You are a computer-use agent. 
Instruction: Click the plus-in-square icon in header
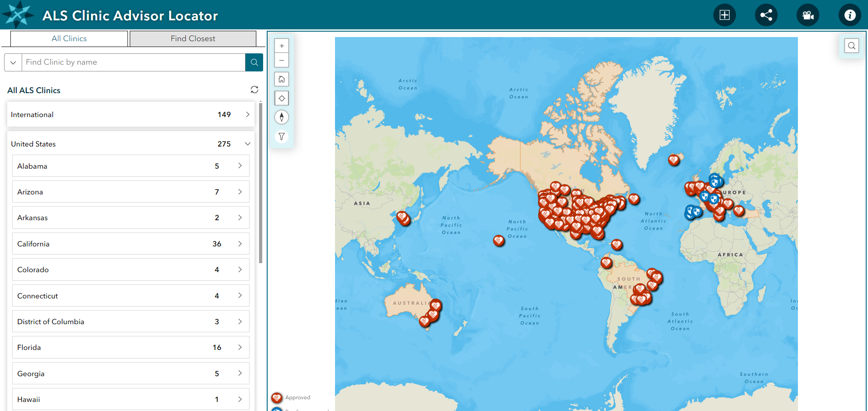pyautogui.click(x=724, y=15)
